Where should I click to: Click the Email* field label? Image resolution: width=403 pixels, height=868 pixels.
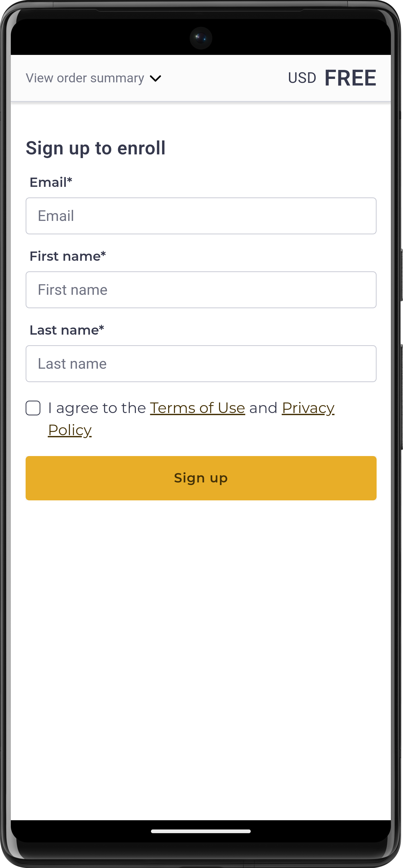pos(51,182)
